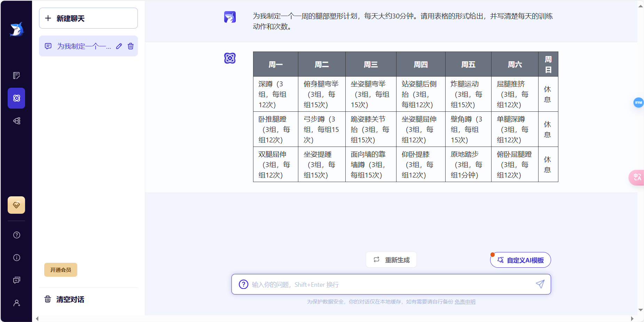The image size is (644, 322).
Task: Open the 自定义AI模板 panel
Action: (x=520, y=260)
